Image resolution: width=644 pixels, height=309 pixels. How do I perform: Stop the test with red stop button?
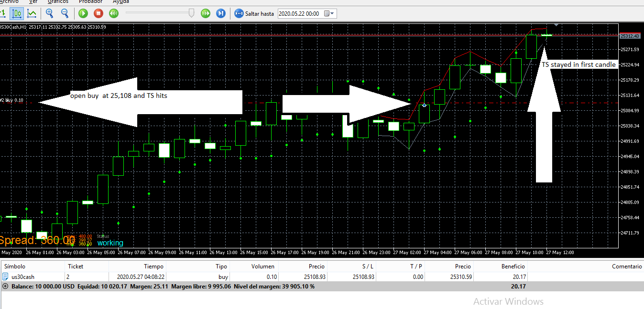pos(98,13)
